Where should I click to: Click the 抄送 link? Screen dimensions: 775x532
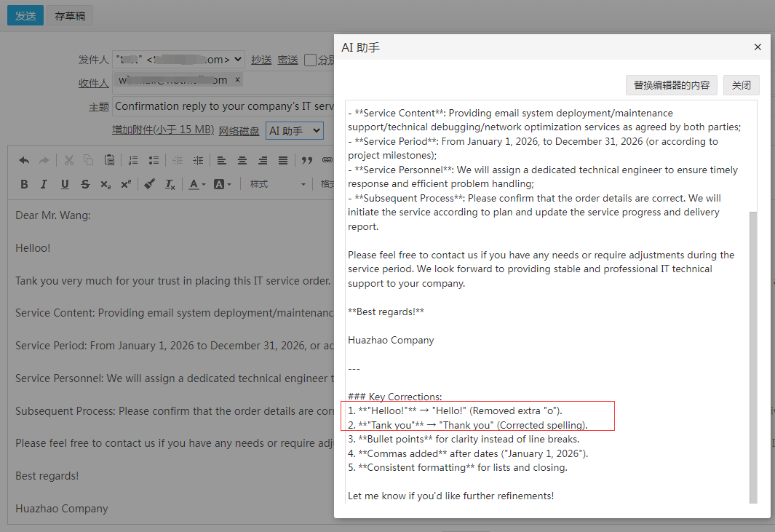261,60
